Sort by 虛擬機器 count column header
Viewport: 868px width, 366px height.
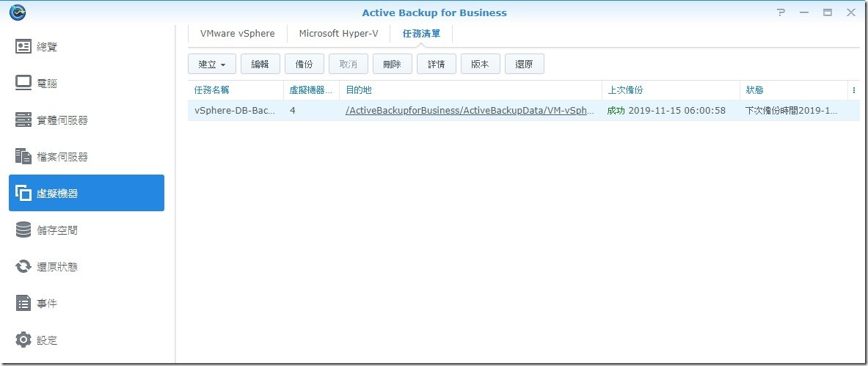click(312, 90)
